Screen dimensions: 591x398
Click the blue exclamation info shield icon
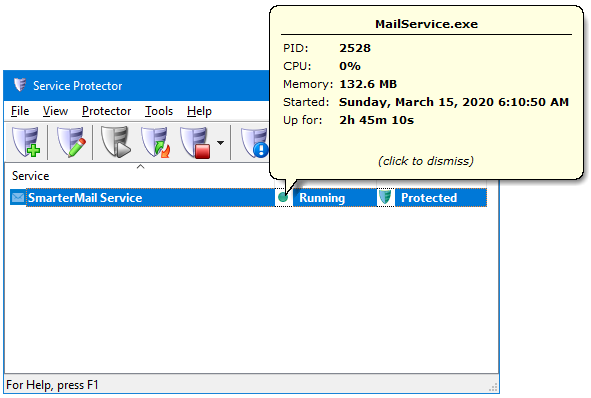pyautogui.click(x=255, y=142)
